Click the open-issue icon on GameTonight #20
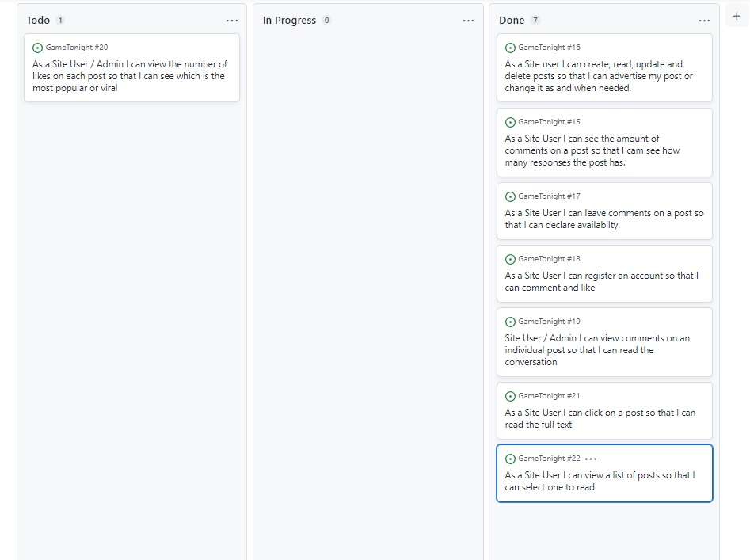 37,48
